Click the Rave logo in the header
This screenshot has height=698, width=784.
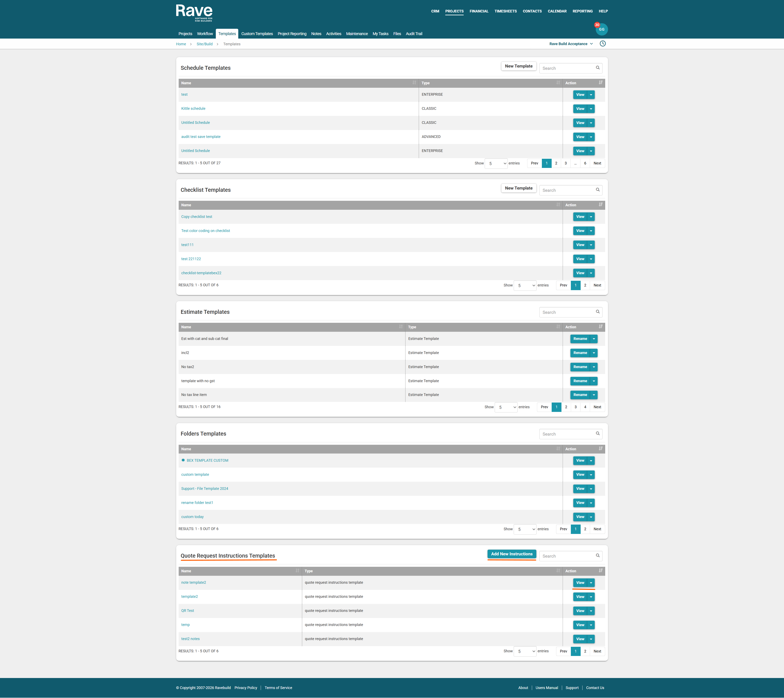coord(194,13)
